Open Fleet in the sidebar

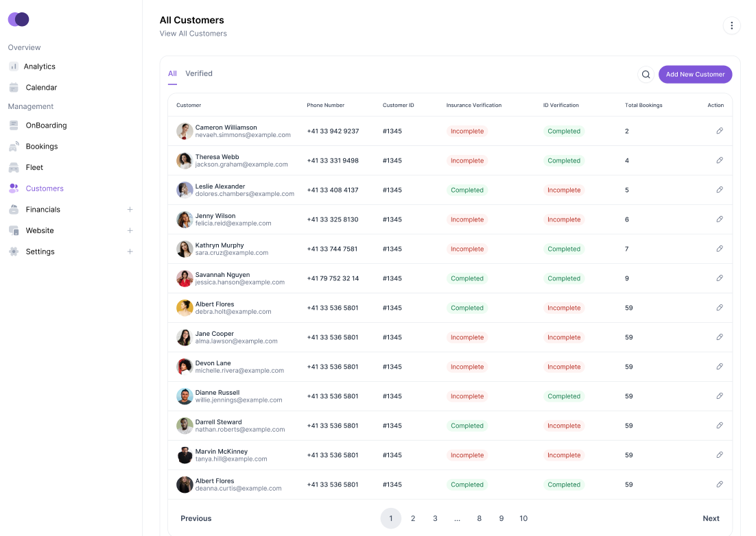click(x=34, y=167)
